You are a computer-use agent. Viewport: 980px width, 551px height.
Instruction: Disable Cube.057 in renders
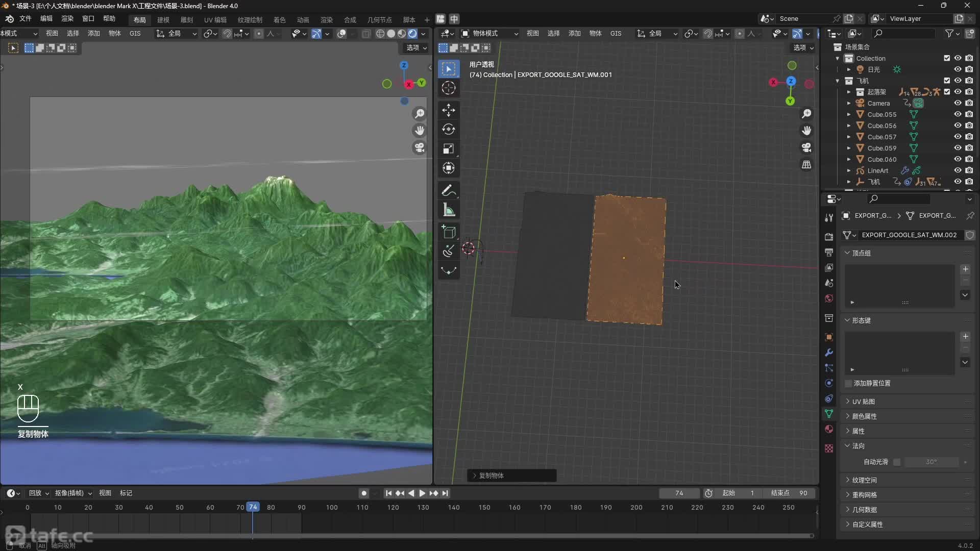tap(969, 137)
